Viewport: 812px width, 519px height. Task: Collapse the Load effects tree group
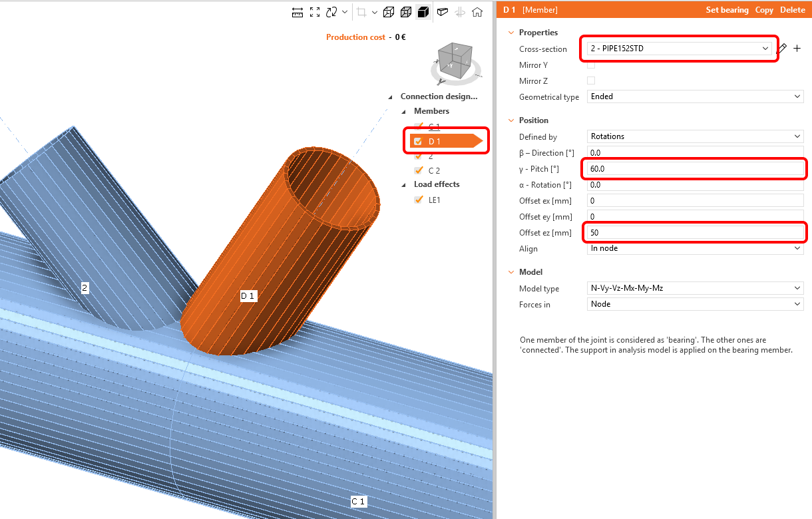pyautogui.click(x=404, y=185)
